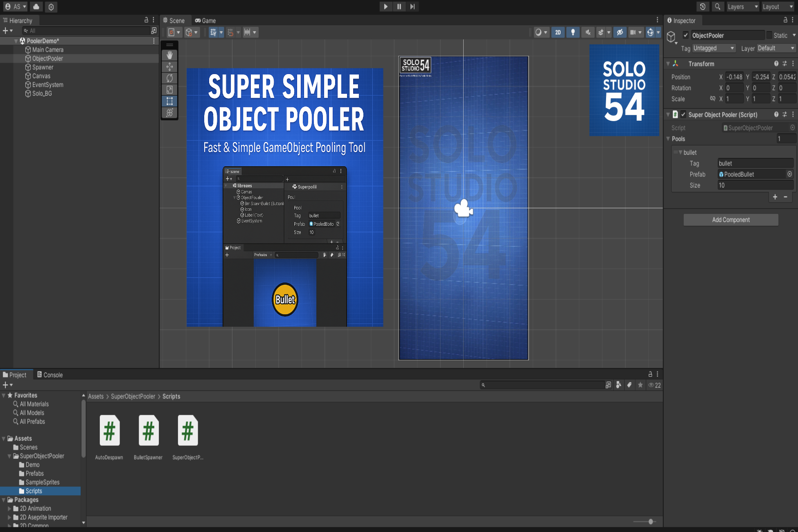
Task: Select the Move tool in Scene toolbar
Action: point(169,66)
